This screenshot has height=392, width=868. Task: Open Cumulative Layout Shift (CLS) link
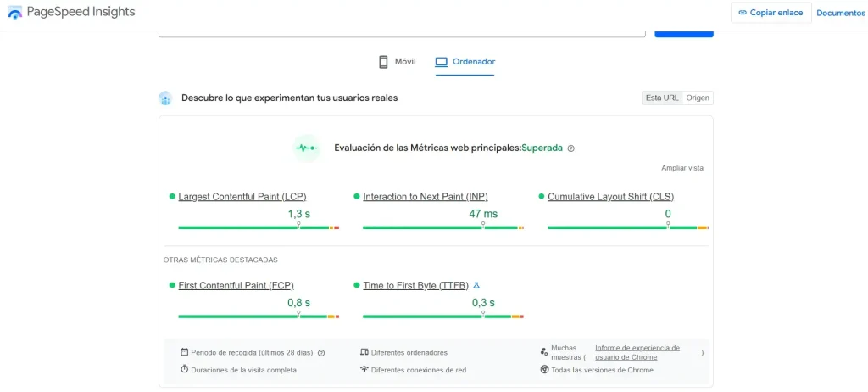coord(610,197)
